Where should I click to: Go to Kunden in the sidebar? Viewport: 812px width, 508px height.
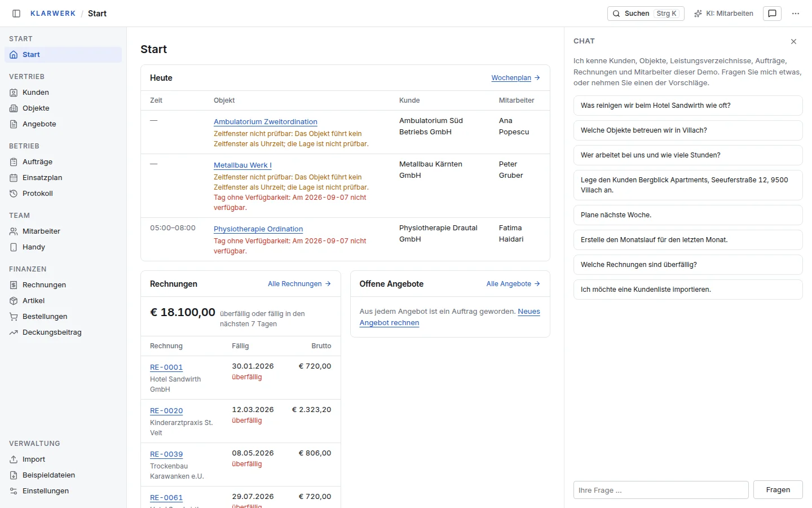point(63,93)
